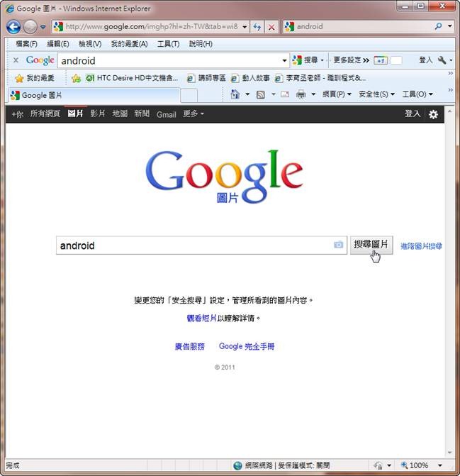Image resolution: width=460 pixels, height=476 pixels.
Task: Click the Google +1 toolbar button
Action: [x=380, y=60]
